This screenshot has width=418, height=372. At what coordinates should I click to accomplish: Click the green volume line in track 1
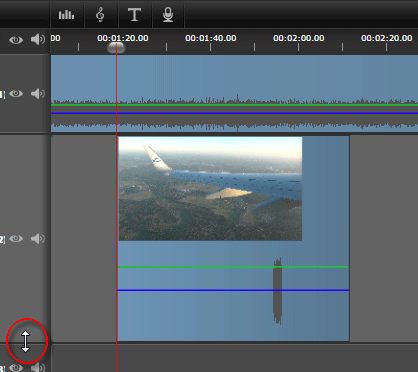click(x=234, y=105)
